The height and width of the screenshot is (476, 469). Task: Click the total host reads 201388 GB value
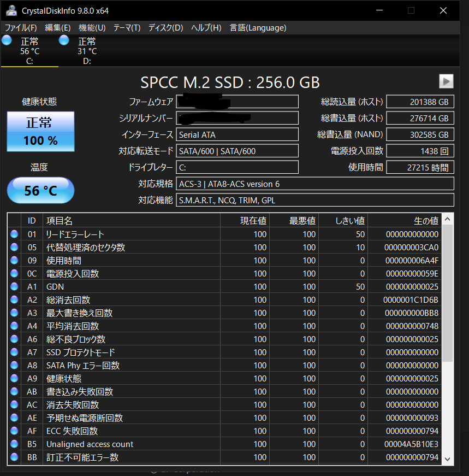(x=420, y=102)
